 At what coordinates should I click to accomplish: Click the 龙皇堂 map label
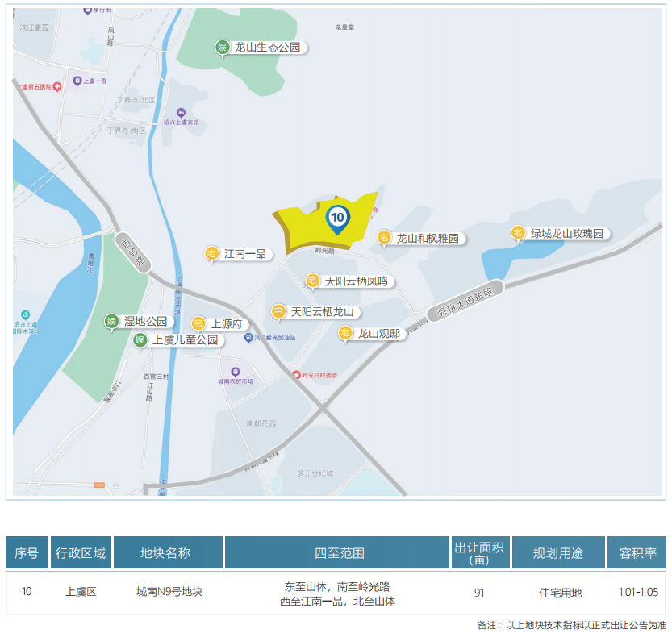pyautogui.click(x=344, y=27)
